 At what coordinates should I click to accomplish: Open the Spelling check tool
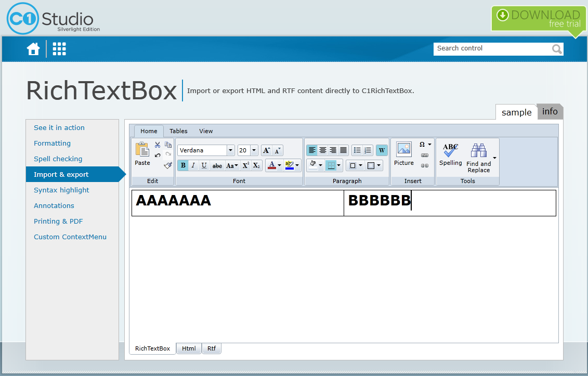point(450,154)
